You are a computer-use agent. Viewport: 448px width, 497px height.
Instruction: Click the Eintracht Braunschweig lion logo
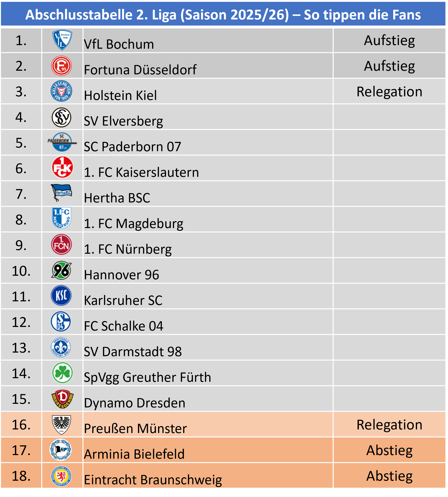tap(61, 476)
